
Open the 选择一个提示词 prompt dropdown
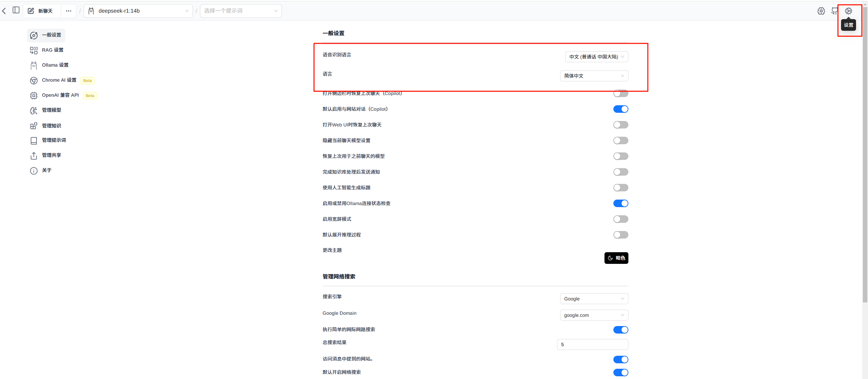tap(241, 11)
